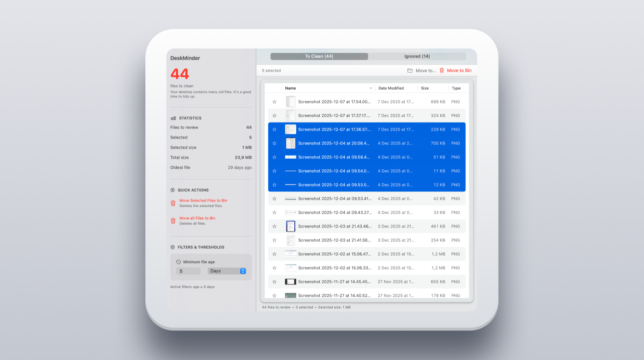Screen dimensions: 644x360
Task: Click the gear icon beside FILTERS & THRESHOLDS
Action: [x=173, y=247]
